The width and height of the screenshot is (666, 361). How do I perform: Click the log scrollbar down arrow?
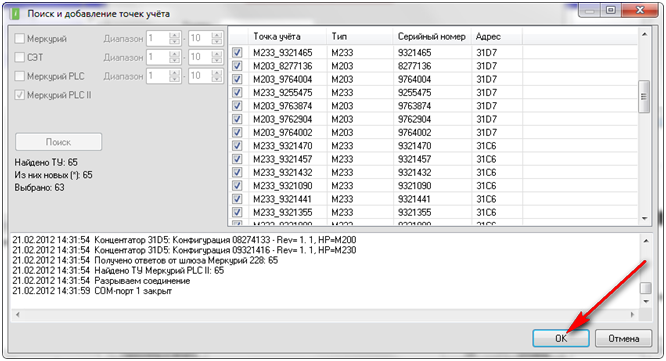(x=646, y=302)
